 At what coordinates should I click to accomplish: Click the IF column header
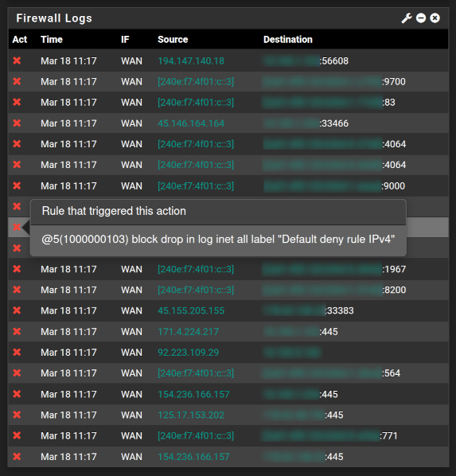tap(125, 40)
